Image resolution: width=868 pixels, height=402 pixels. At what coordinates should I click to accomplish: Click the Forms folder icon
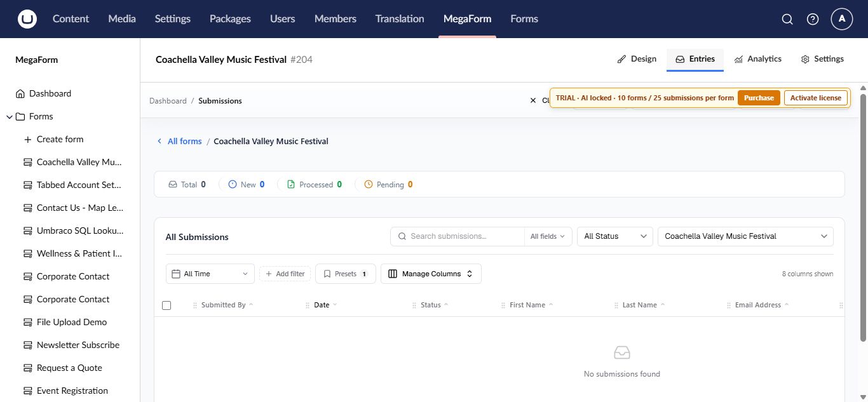pyautogui.click(x=20, y=116)
